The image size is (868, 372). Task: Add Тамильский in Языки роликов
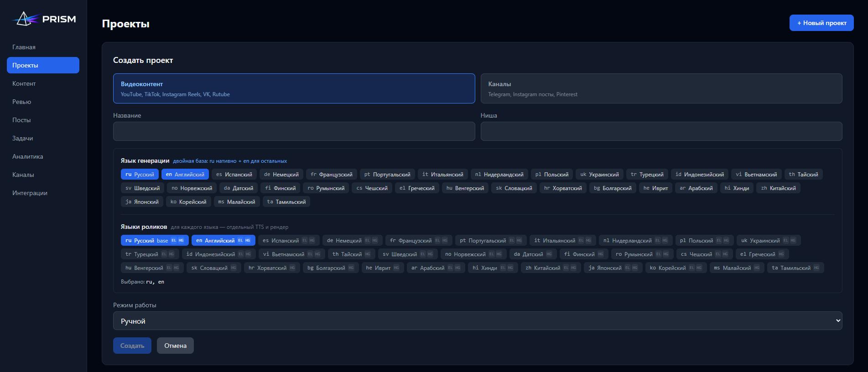click(x=795, y=268)
